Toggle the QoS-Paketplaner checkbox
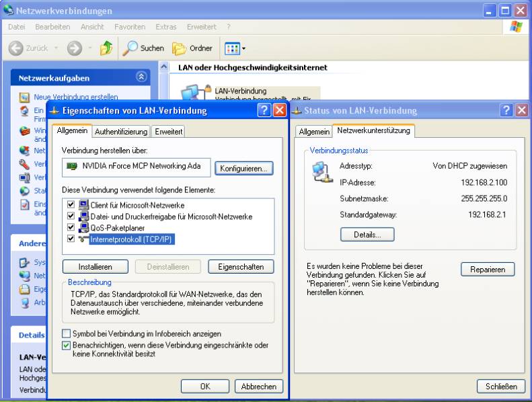532x402 pixels. [x=71, y=227]
